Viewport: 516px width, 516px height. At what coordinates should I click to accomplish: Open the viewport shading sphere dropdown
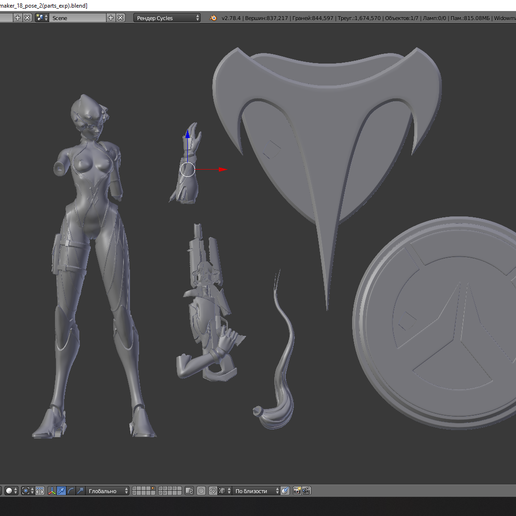pos(11,491)
